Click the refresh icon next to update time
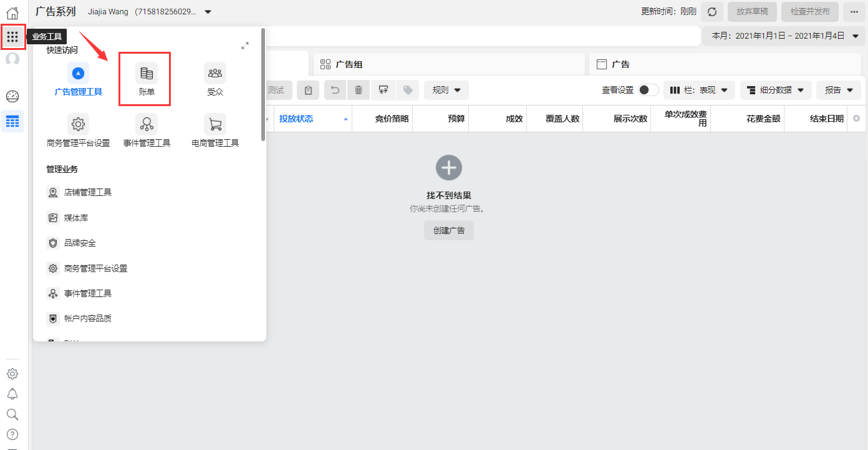The width and height of the screenshot is (868, 450). 711,12
